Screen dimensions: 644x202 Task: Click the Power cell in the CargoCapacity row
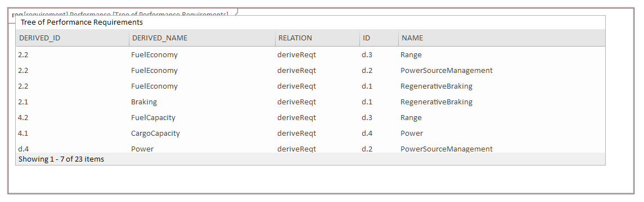click(412, 133)
